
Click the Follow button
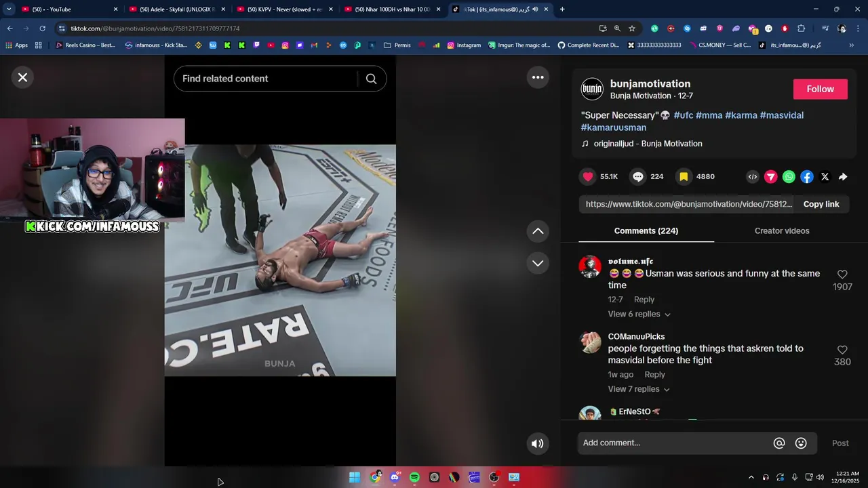[821, 89]
